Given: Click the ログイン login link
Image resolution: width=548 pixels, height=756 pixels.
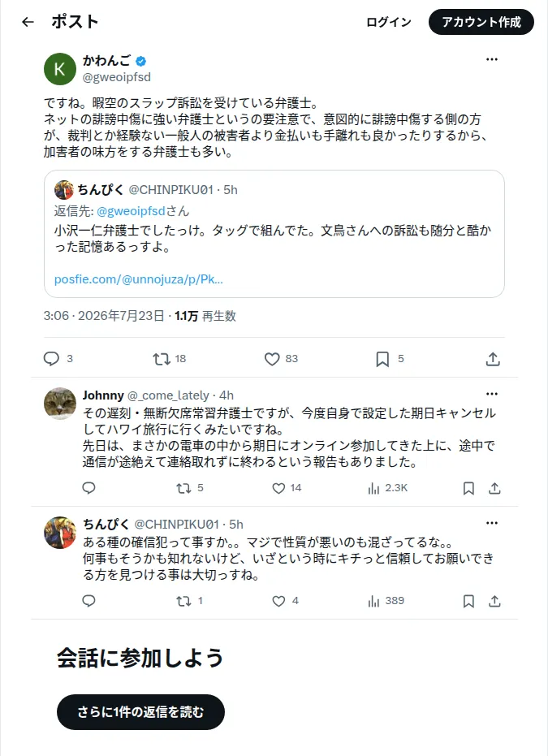Looking at the screenshot, I should [388, 22].
